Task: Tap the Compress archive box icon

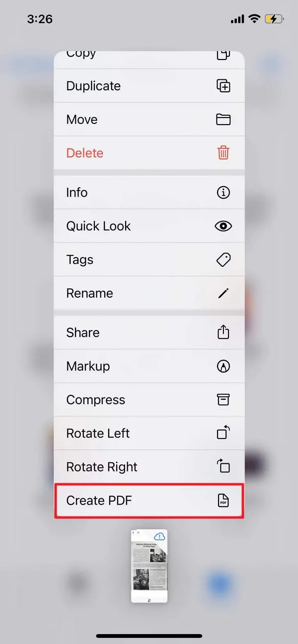Action: coord(223,400)
